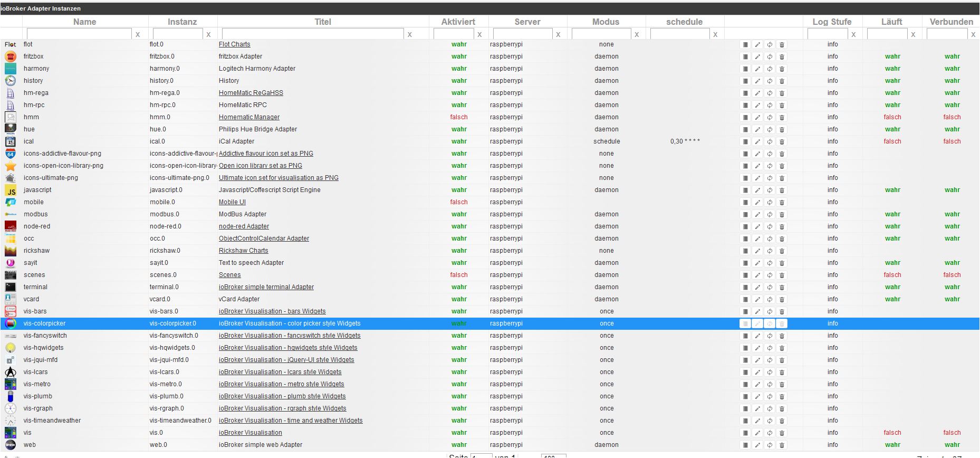Focus the Titel filter input field
Screen dimensions: 980x458
tap(313, 34)
